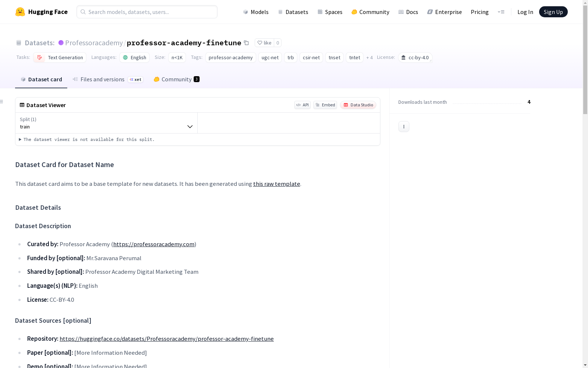Click the tntet tag
The height and width of the screenshot is (368, 588).
[355, 57]
